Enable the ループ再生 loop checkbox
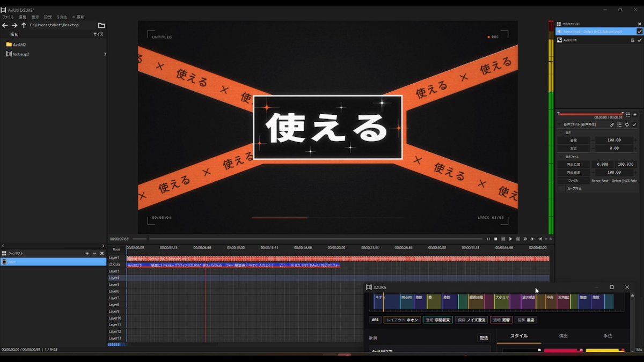 (561, 189)
